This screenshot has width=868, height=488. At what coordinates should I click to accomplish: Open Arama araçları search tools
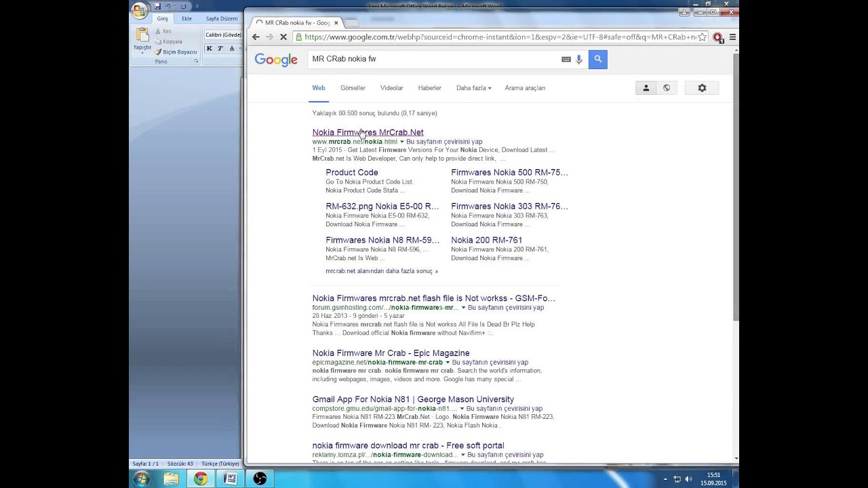tap(525, 88)
